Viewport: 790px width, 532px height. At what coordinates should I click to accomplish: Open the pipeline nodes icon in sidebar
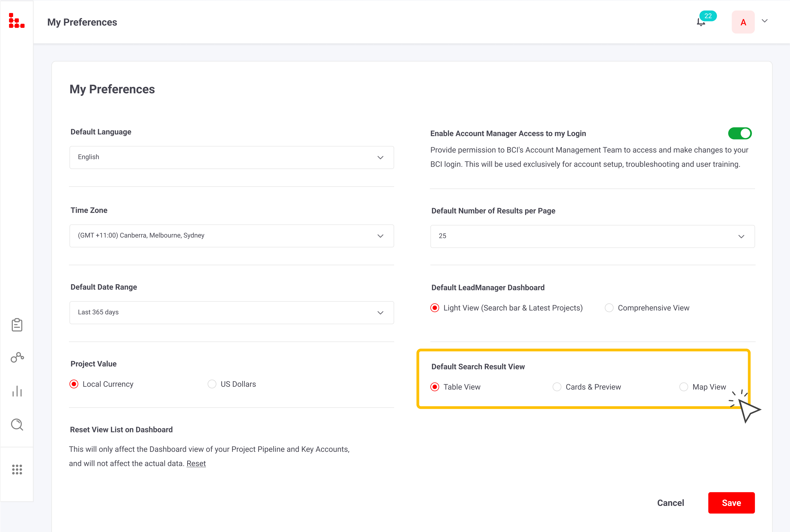point(17,357)
